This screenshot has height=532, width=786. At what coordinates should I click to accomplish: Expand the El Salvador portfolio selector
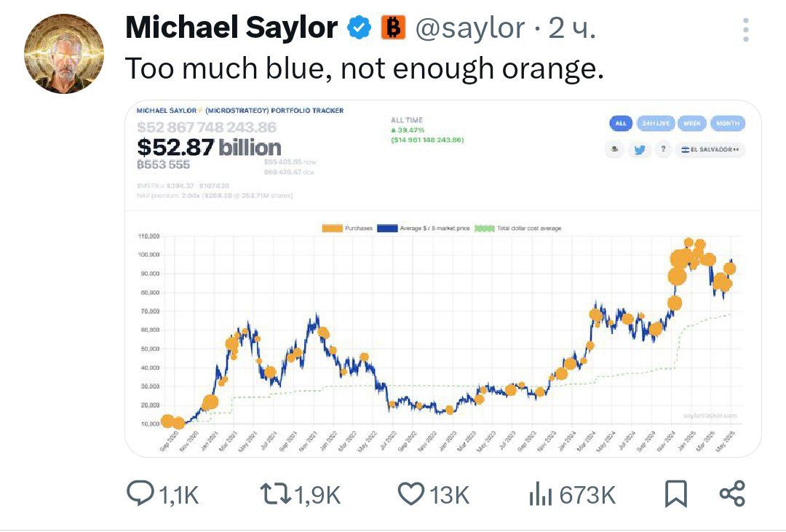click(710, 149)
